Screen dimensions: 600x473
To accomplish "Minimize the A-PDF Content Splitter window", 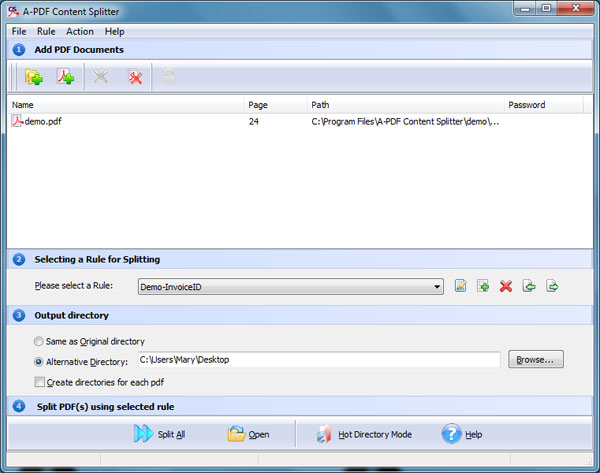I will [x=525, y=8].
